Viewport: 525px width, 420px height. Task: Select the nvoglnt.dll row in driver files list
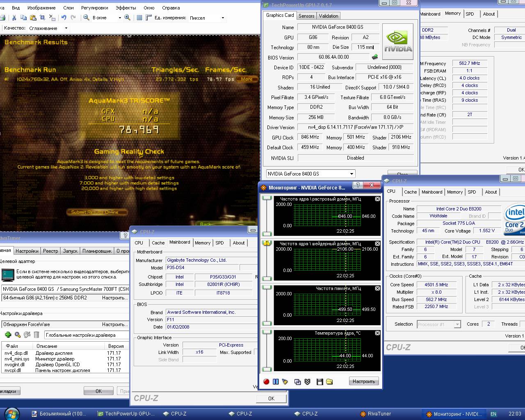coord(65,364)
